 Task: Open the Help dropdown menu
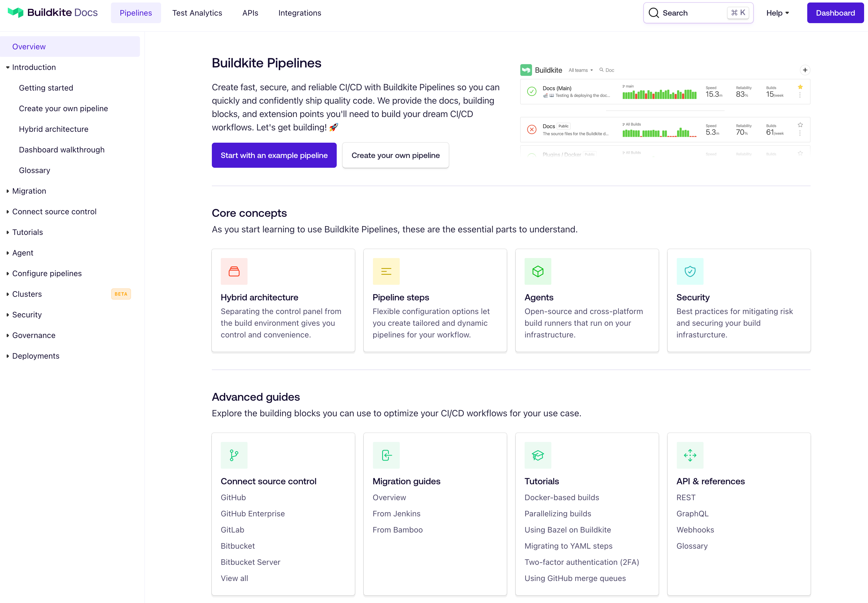pos(777,13)
